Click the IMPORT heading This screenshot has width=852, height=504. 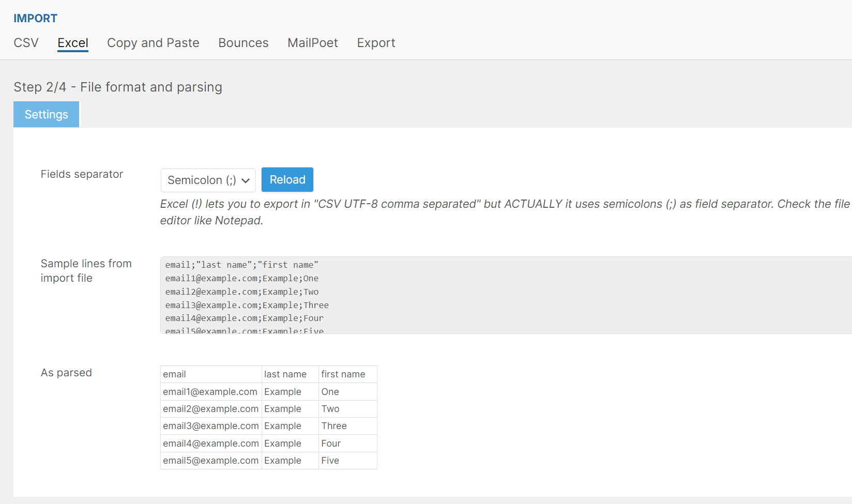(35, 18)
